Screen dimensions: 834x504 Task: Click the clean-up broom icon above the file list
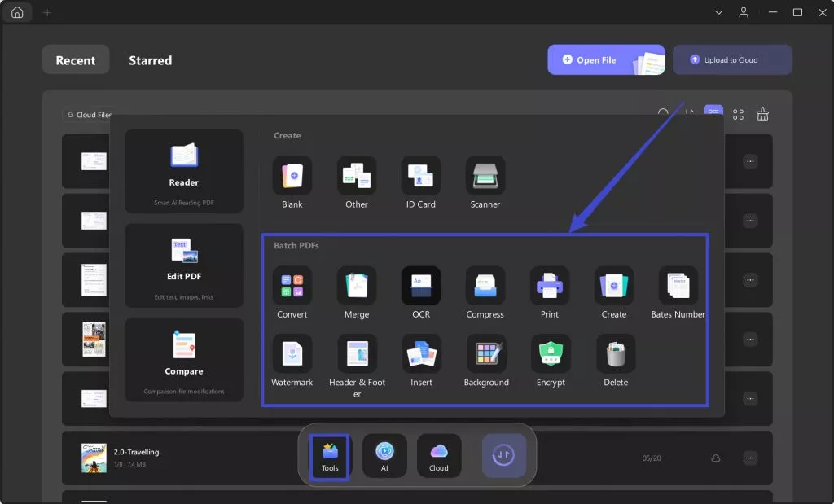762,114
